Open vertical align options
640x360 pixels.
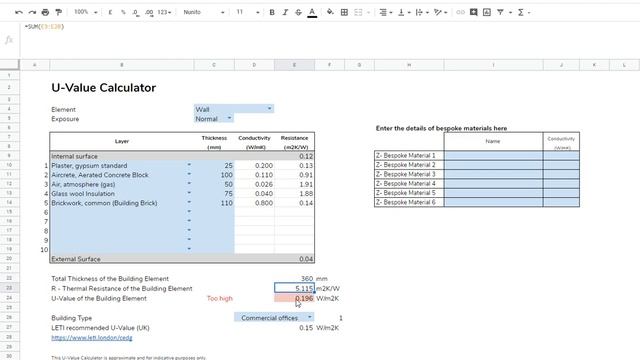(x=403, y=12)
